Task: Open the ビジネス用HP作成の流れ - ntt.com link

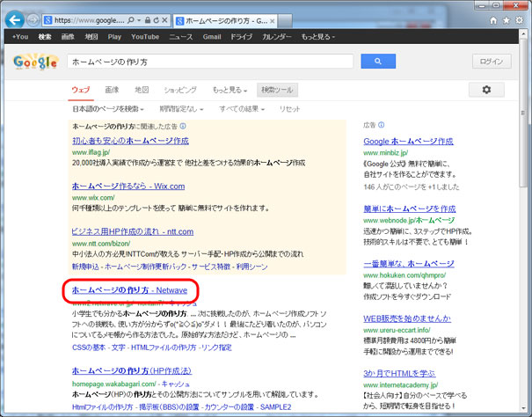Action: point(133,231)
